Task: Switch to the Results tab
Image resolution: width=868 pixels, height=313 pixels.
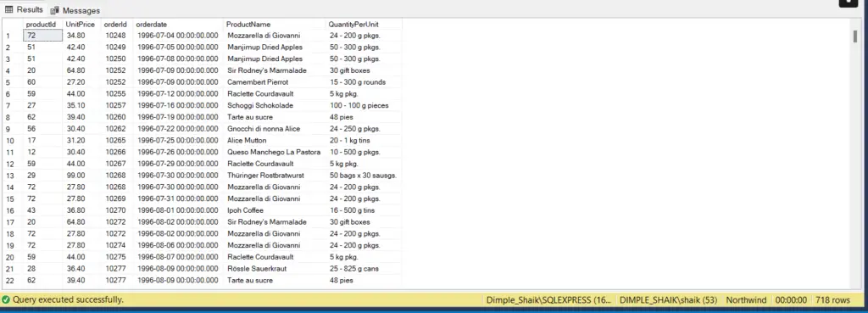Action: click(x=23, y=10)
